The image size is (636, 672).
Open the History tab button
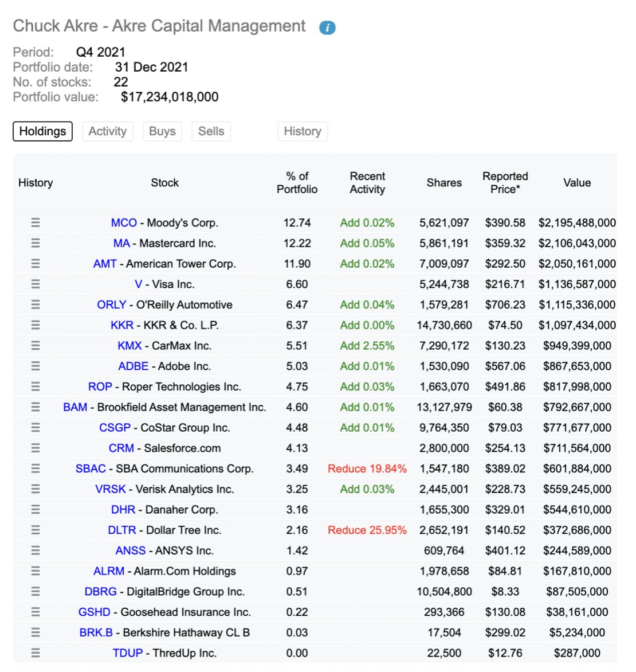303,131
